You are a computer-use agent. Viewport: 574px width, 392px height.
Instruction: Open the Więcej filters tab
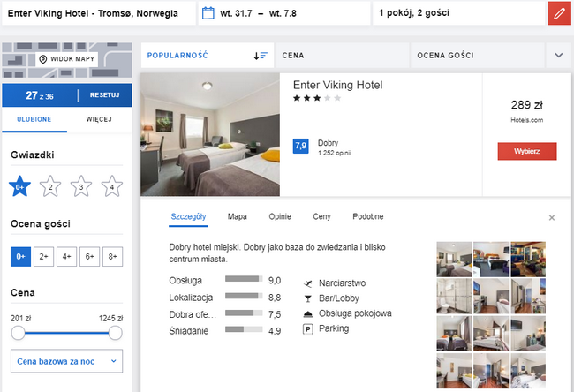(99, 120)
